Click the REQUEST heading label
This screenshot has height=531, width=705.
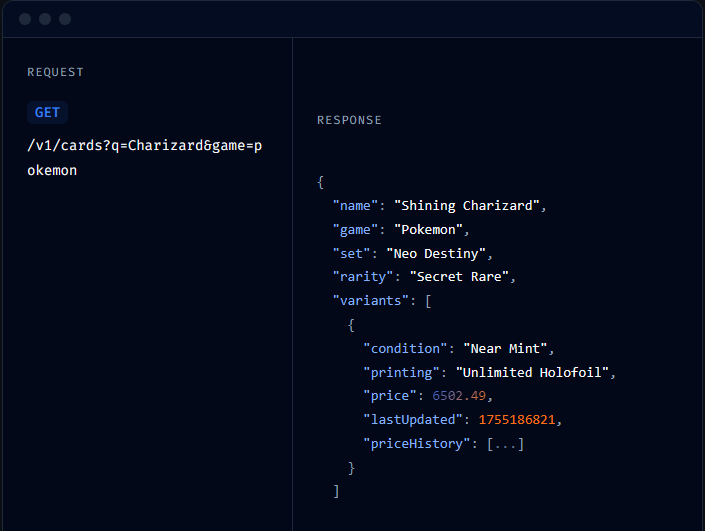55,72
